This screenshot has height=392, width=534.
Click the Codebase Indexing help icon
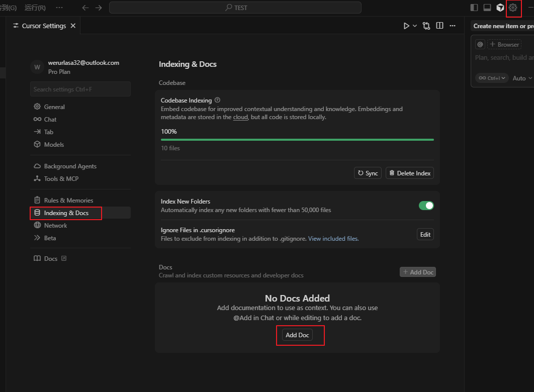(217, 100)
